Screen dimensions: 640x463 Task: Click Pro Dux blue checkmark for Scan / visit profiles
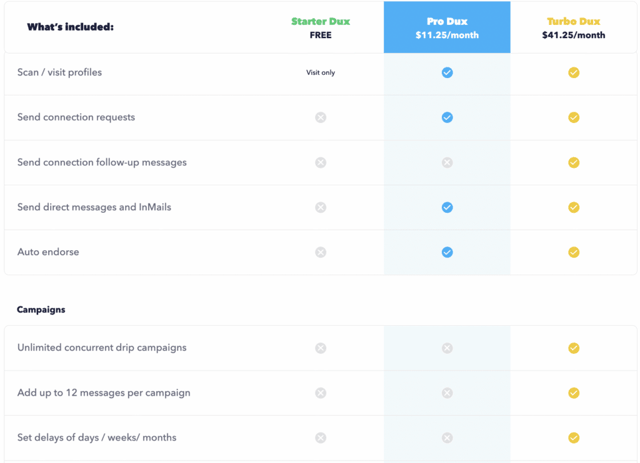(x=447, y=73)
